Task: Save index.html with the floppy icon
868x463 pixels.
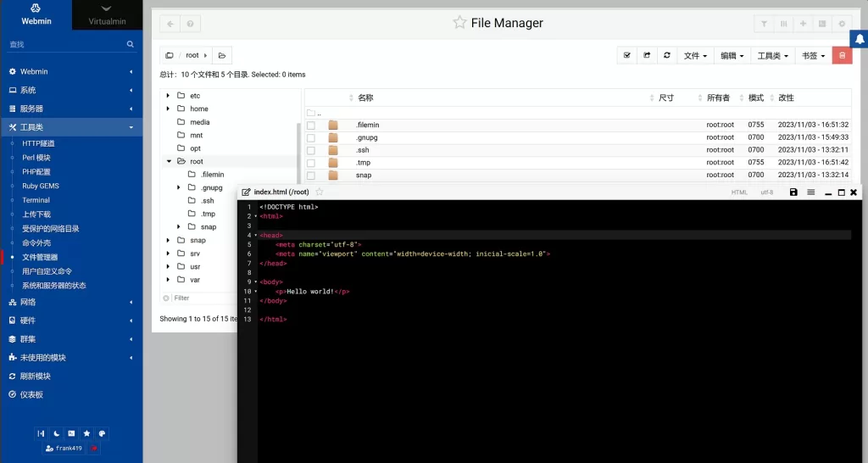Action: (x=793, y=192)
